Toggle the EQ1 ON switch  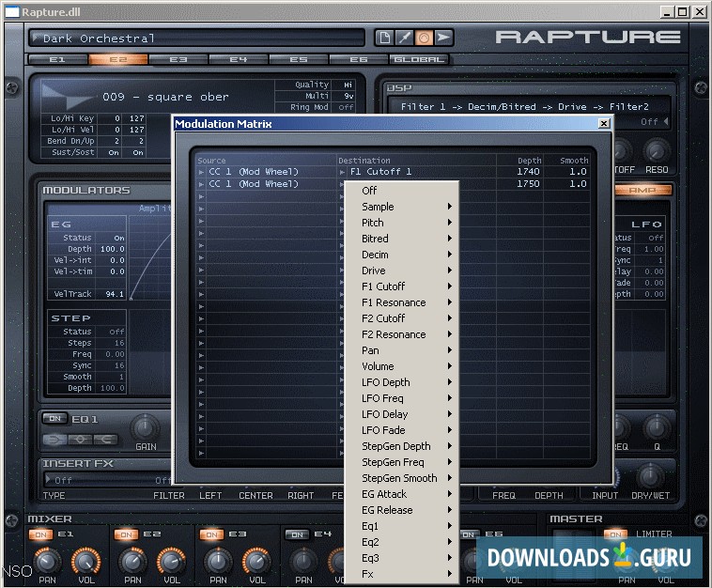pyautogui.click(x=55, y=418)
